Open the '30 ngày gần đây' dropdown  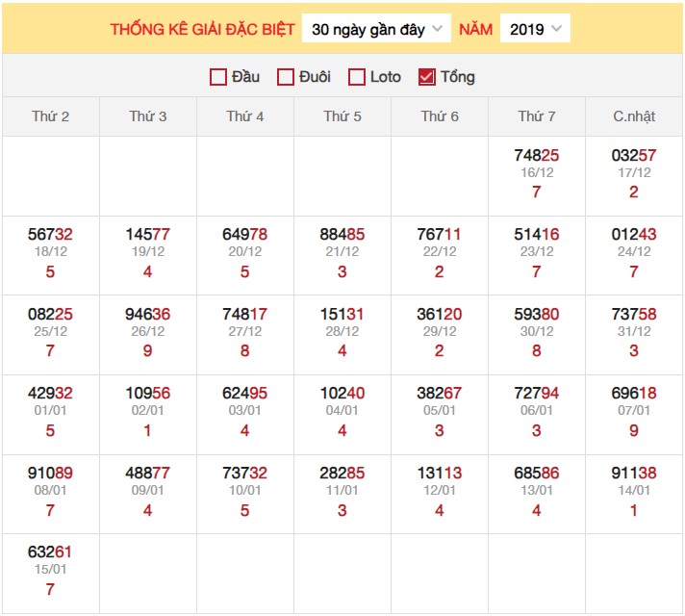(376, 29)
